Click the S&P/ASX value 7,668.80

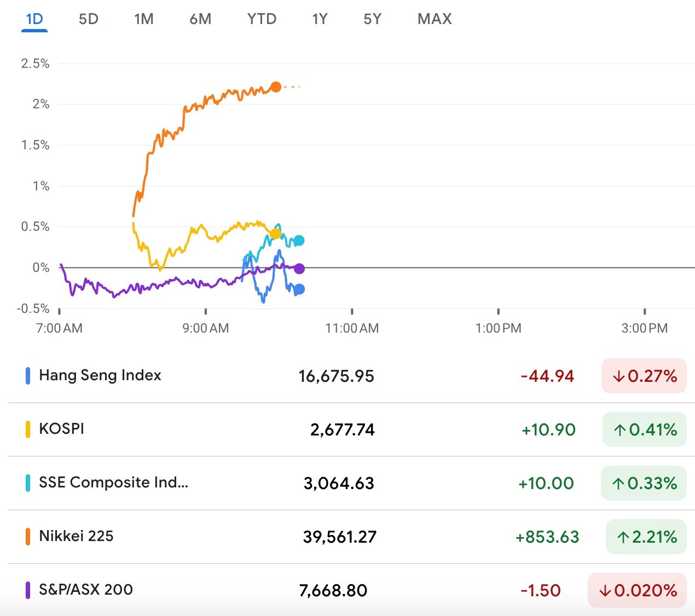333,591
